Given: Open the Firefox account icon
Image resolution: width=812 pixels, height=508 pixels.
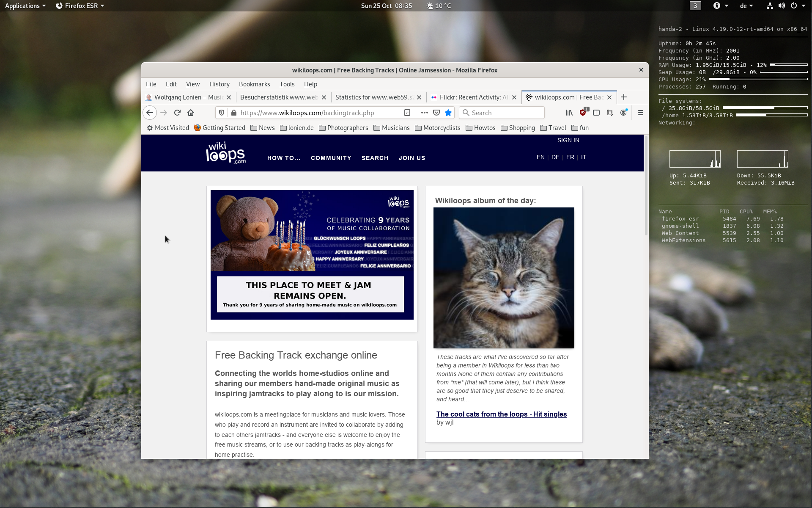Looking at the screenshot, I should [623, 113].
